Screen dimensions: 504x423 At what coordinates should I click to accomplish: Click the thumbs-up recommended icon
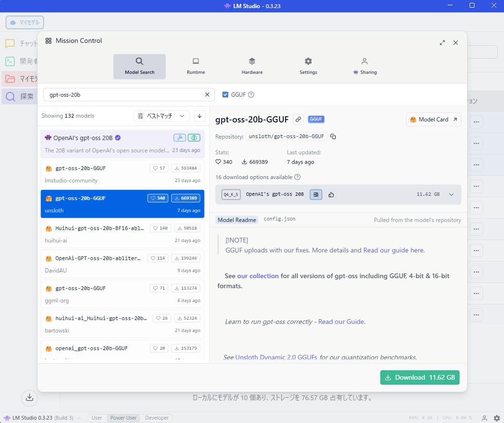point(331,194)
